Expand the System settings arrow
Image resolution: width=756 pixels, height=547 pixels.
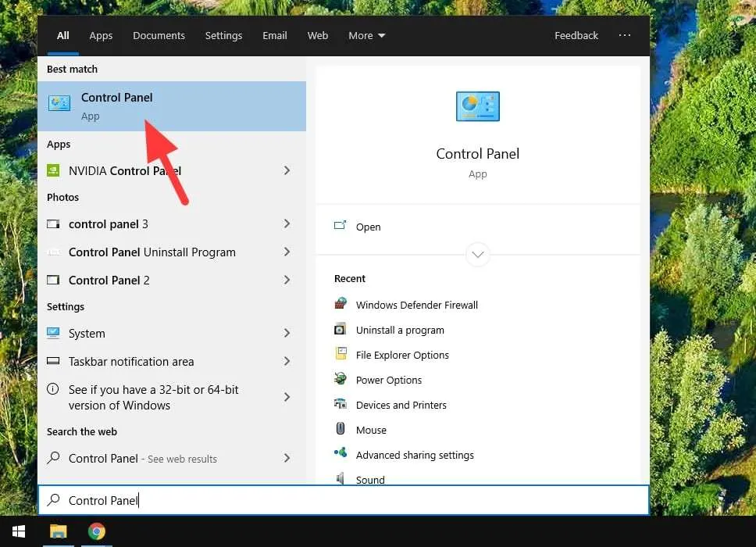(x=287, y=333)
